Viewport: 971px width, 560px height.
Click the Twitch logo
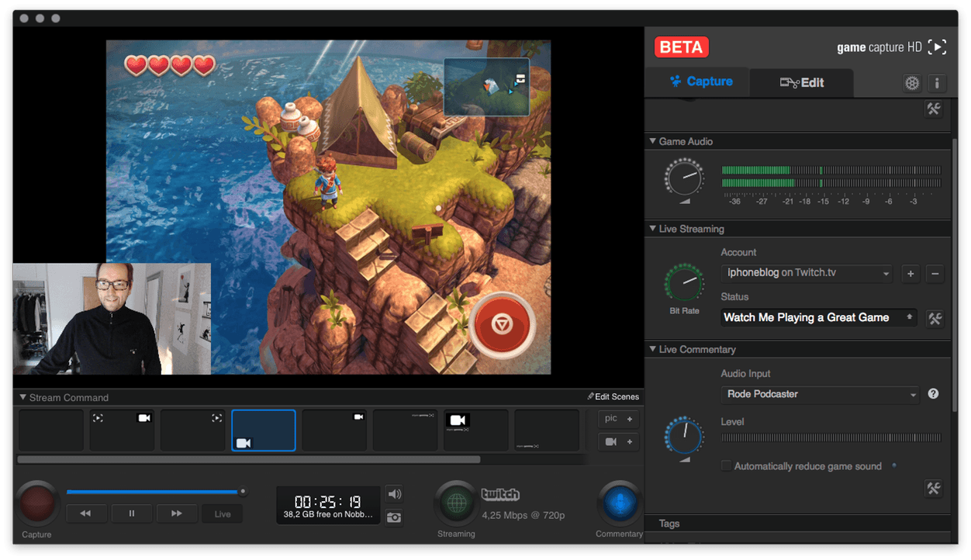[x=500, y=495]
